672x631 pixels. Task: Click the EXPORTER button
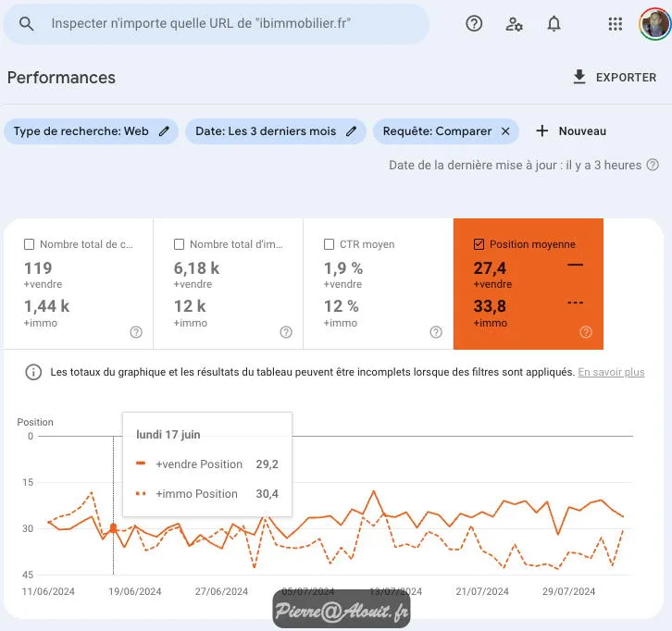pyautogui.click(x=615, y=78)
